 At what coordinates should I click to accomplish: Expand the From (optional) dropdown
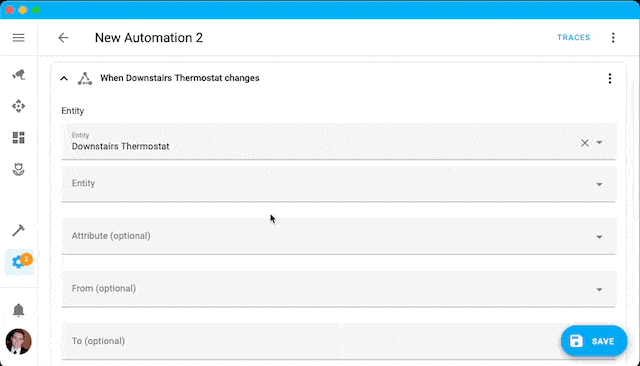[599, 290]
